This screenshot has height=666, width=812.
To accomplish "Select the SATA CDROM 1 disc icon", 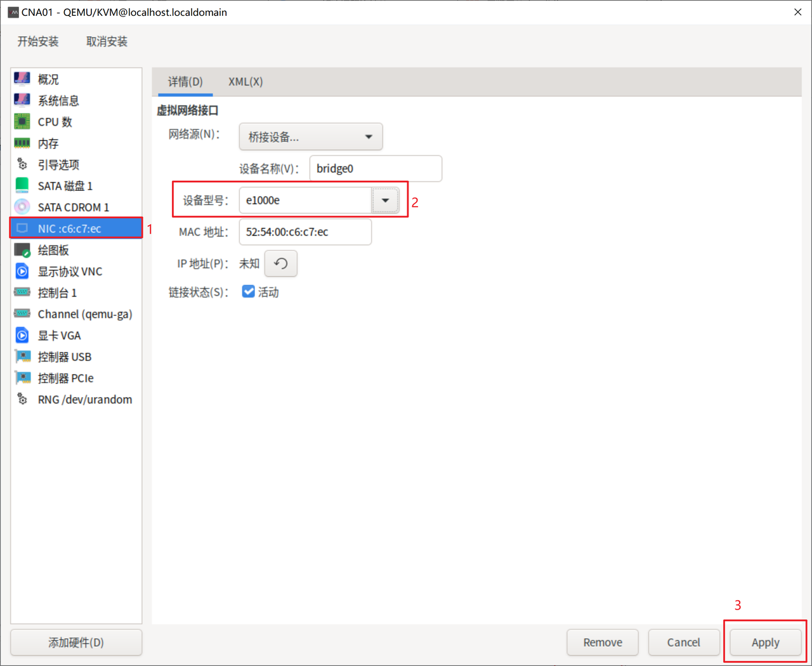I will point(22,207).
